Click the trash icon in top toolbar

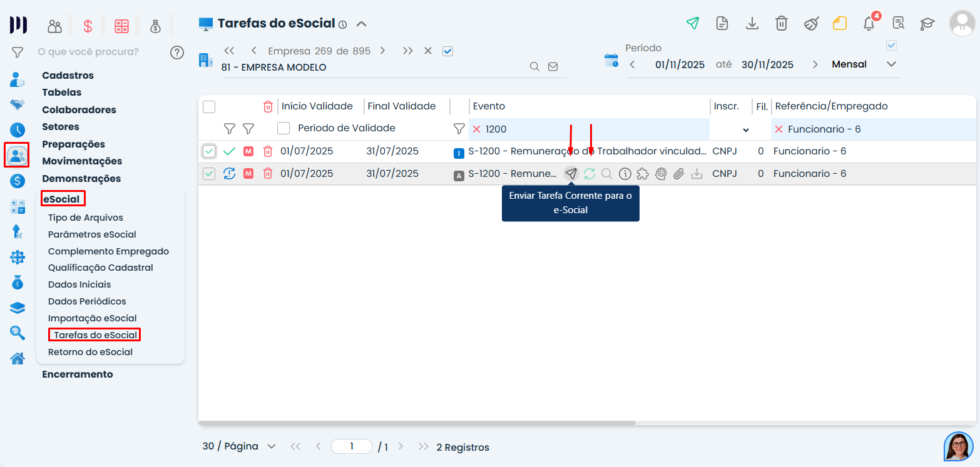tap(782, 24)
